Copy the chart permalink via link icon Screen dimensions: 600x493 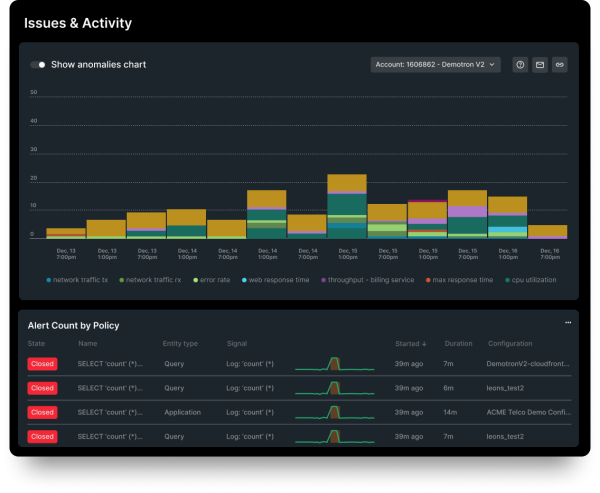point(560,65)
